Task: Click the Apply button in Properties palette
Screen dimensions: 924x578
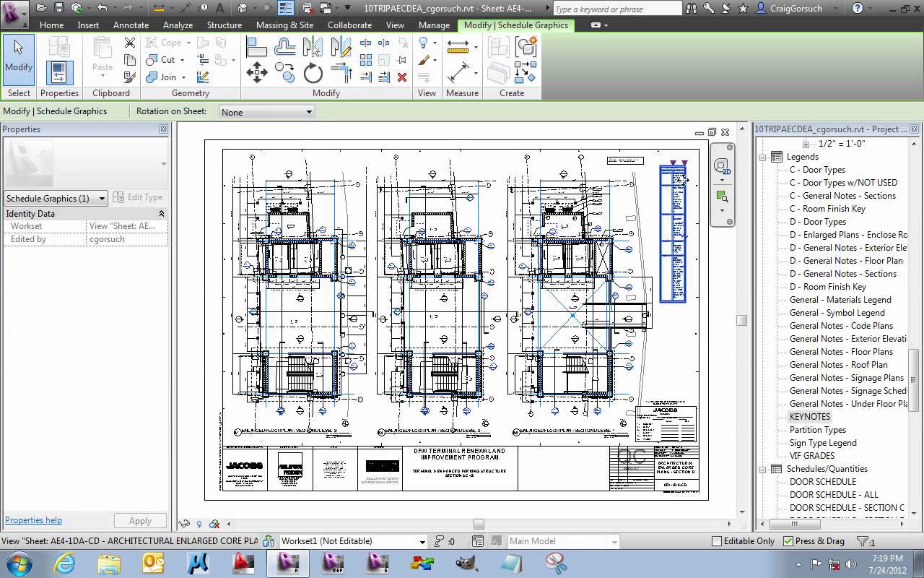Action: (140, 519)
